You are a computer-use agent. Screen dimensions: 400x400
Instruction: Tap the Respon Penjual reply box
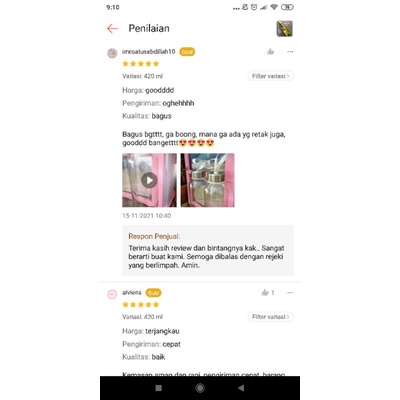point(208,250)
